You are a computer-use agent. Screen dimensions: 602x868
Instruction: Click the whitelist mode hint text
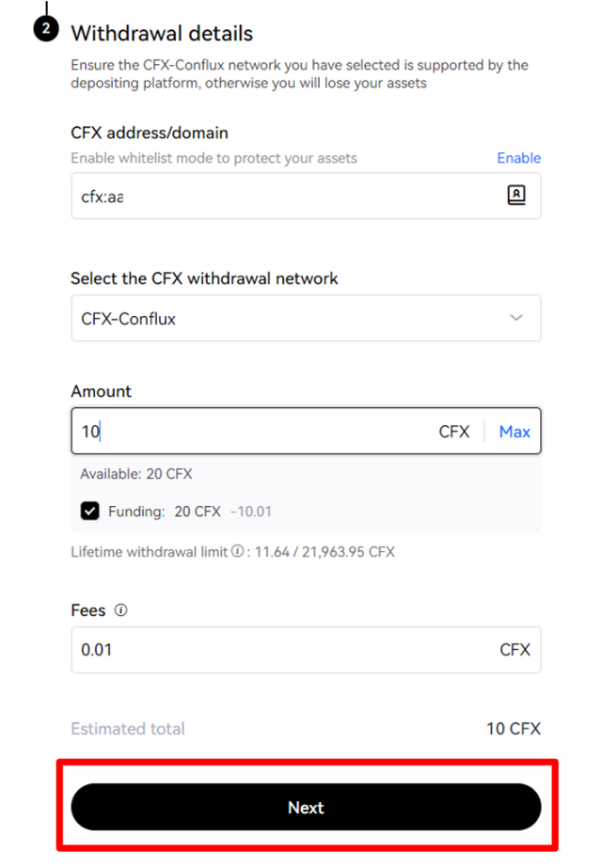tap(214, 158)
